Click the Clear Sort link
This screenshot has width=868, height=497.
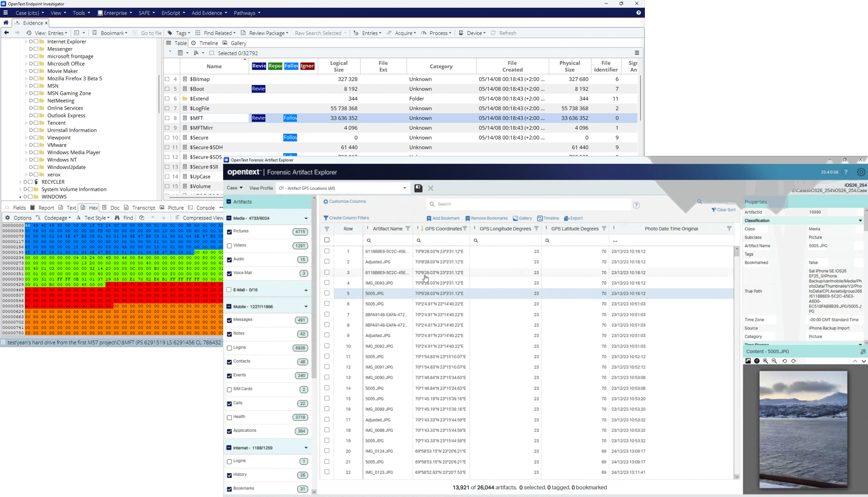coord(726,210)
